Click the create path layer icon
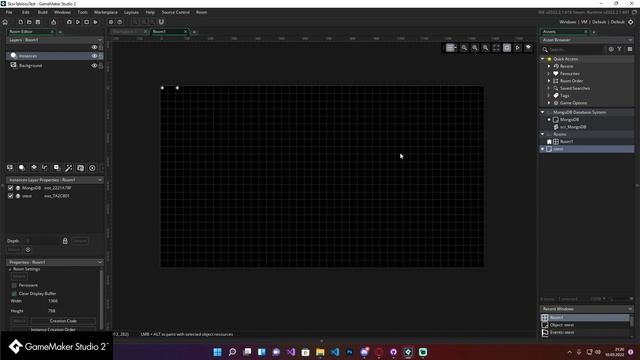The image size is (640, 360). [45, 168]
